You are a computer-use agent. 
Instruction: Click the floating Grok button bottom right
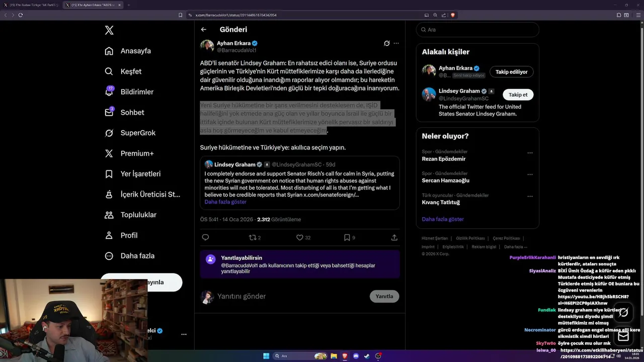click(623, 312)
